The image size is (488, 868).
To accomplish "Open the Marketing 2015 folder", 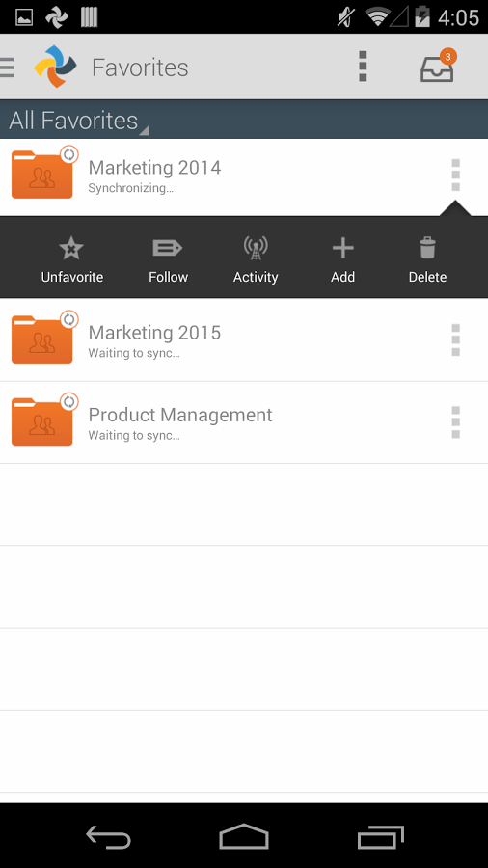I will pos(244,339).
